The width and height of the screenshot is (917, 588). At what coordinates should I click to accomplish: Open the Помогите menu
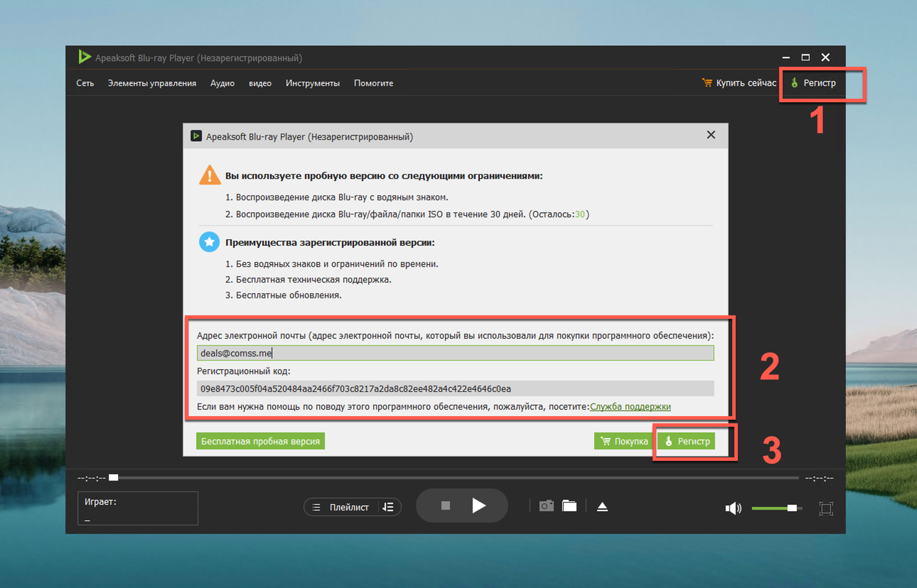coord(374,83)
